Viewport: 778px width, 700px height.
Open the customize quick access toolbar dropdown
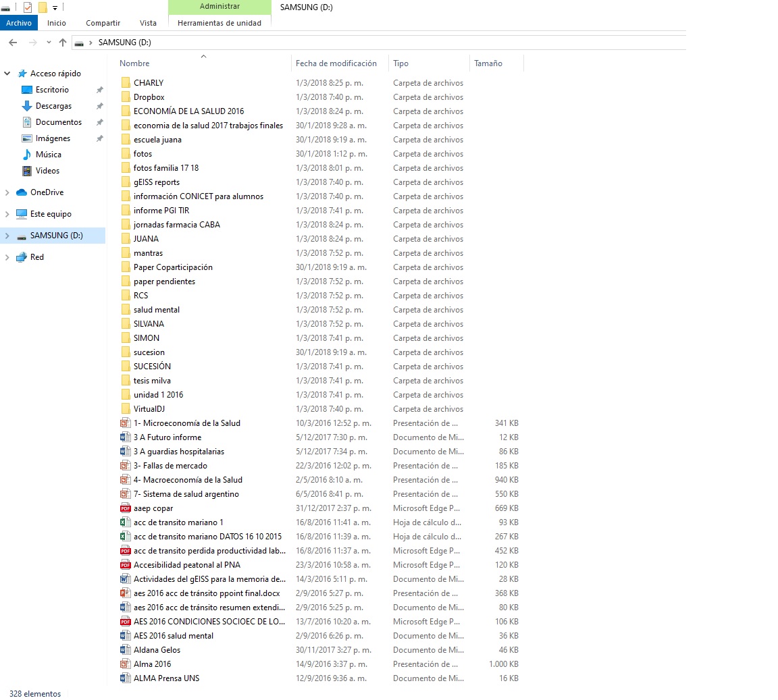pyautogui.click(x=55, y=8)
